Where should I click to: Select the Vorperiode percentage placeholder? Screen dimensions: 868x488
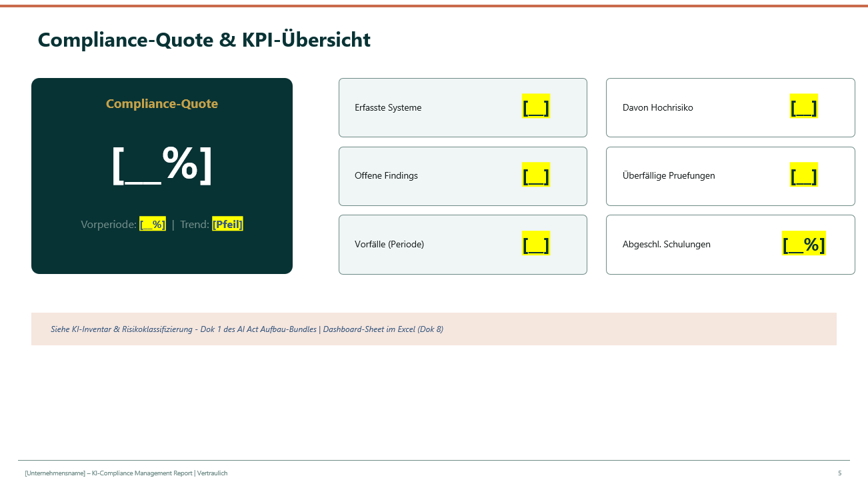coord(152,224)
